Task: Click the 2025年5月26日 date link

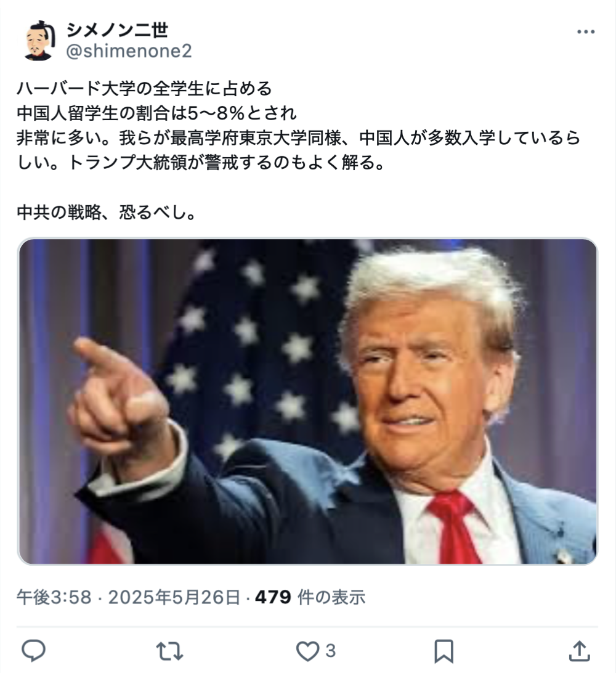Action: pos(174,597)
